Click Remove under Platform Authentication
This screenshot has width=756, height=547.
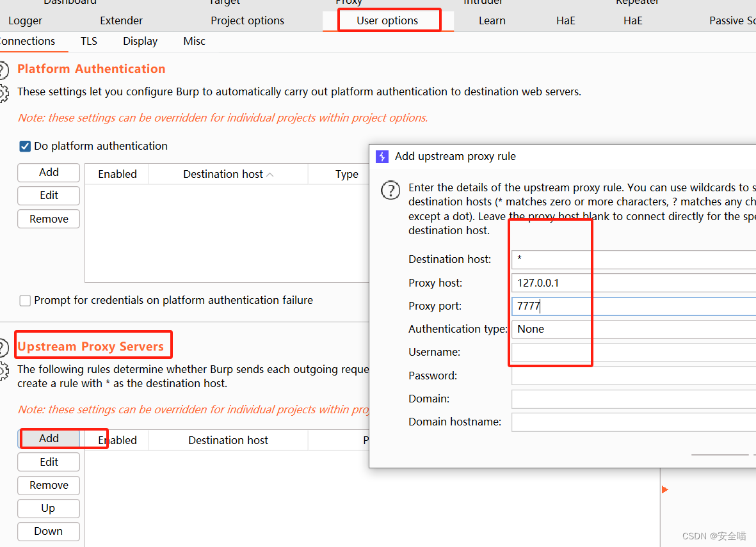pyautogui.click(x=49, y=219)
